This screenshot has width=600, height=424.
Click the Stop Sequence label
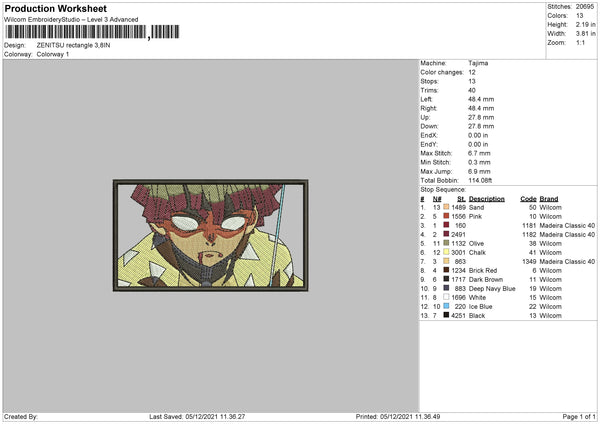(x=443, y=189)
